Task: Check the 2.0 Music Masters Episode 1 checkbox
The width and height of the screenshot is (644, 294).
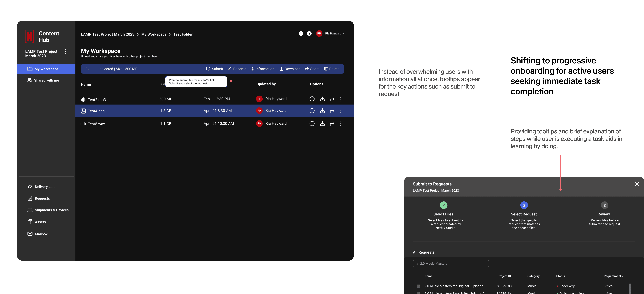Action: pos(419,286)
